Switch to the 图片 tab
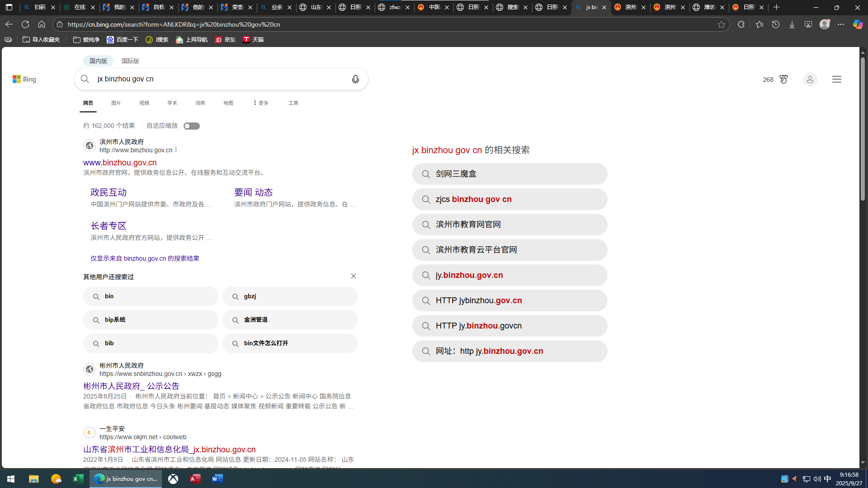Image resolution: width=868 pixels, height=488 pixels. click(116, 103)
